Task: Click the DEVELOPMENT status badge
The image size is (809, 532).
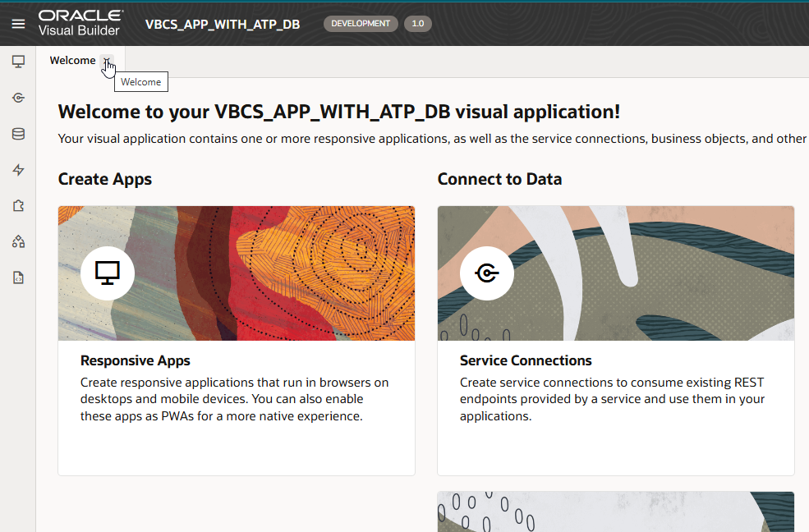Action: pyautogui.click(x=361, y=24)
